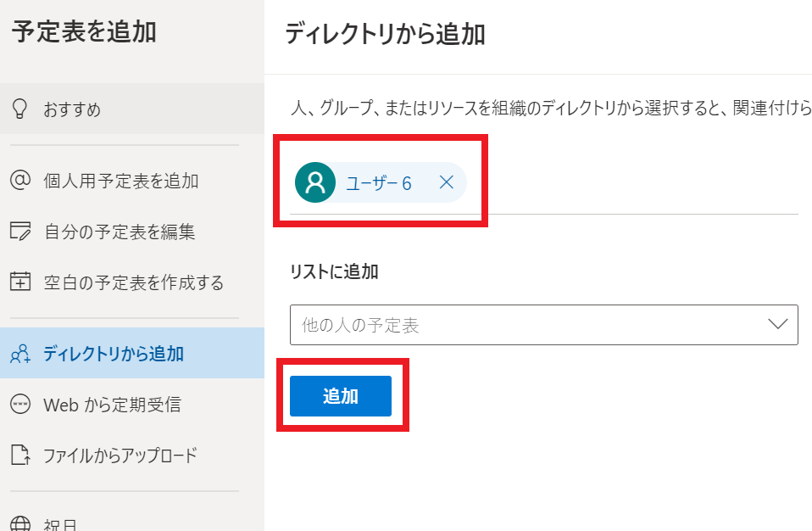Remove ユーザー 6 with the X
Viewport: 812px width, 531px height.
coord(447,182)
